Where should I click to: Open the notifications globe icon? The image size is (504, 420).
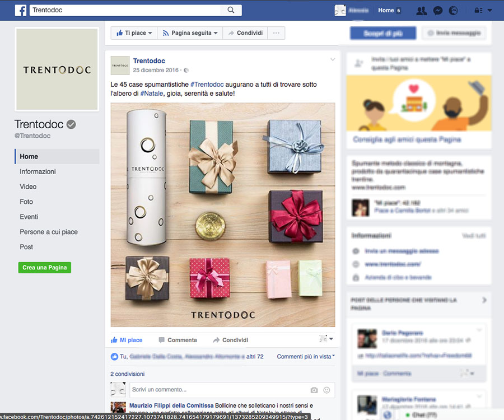[453, 11]
